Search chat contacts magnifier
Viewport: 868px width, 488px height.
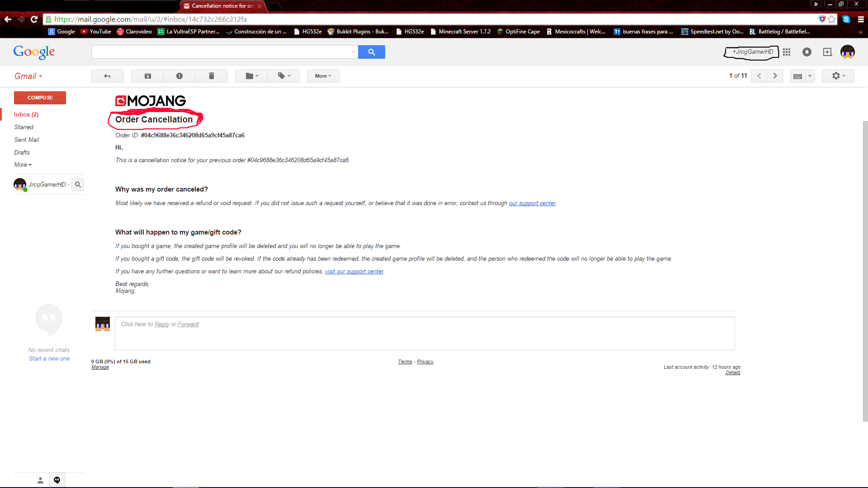(x=78, y=184)
